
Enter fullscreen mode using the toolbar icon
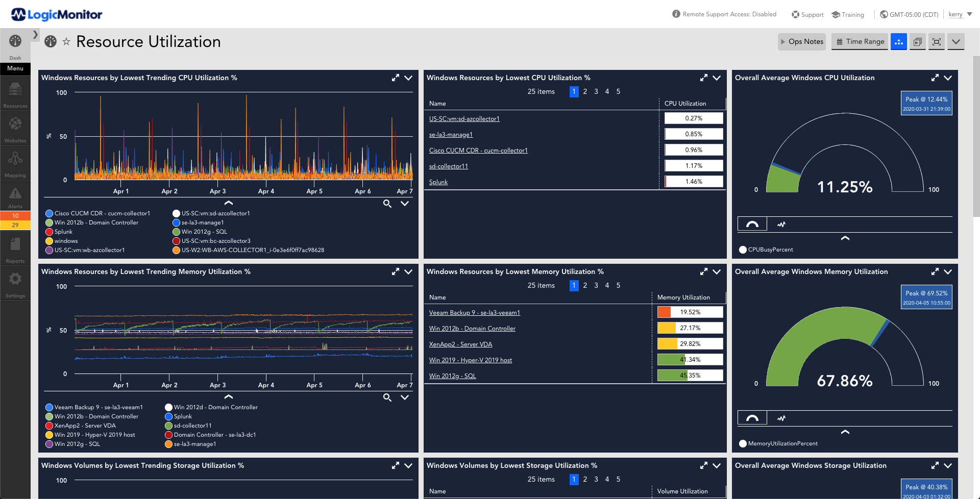pos(936,41)
